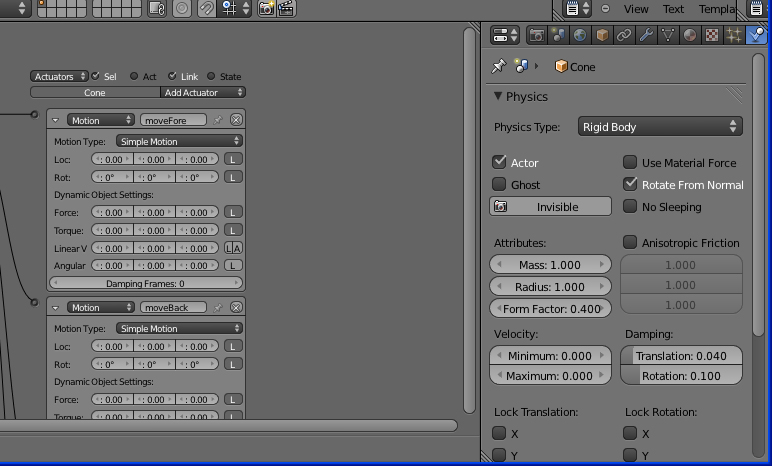Collapse the moveBack actuator panel
772x466 pixels.
(56, 307)
